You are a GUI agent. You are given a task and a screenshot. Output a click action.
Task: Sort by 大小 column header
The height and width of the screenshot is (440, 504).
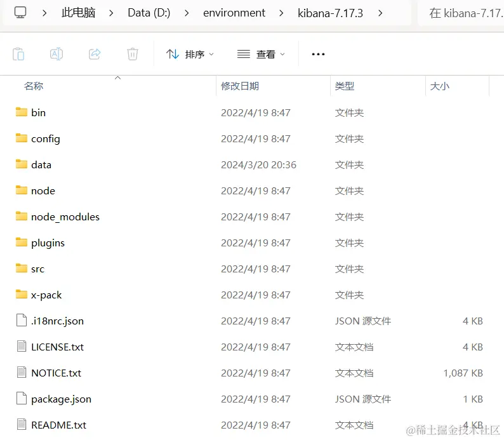pos(439,86)
